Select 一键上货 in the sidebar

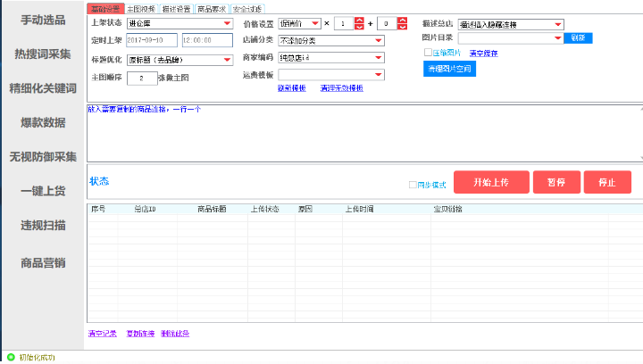coord(42,191)
